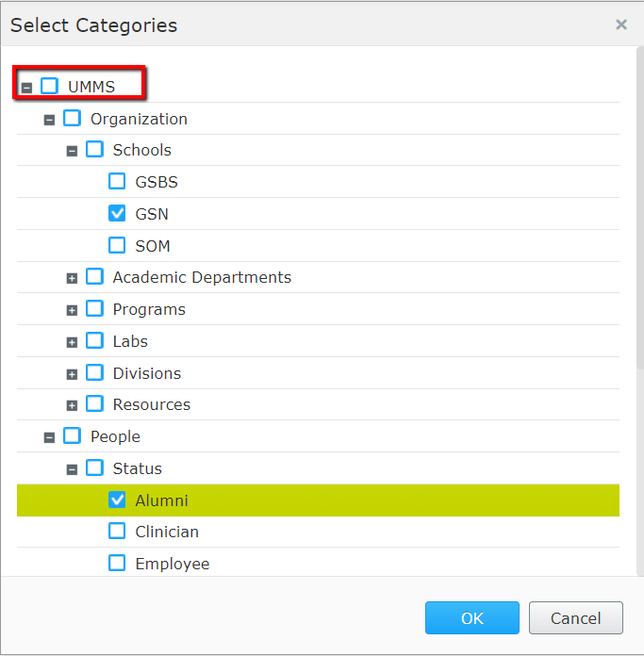
Task: Expand the Labs node
Action: tap(72, 342)
